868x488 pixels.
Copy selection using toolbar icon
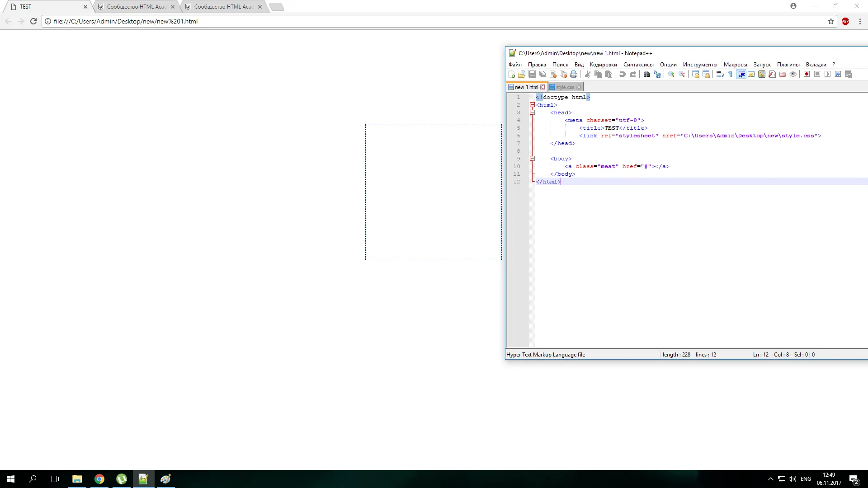point(598,74)
